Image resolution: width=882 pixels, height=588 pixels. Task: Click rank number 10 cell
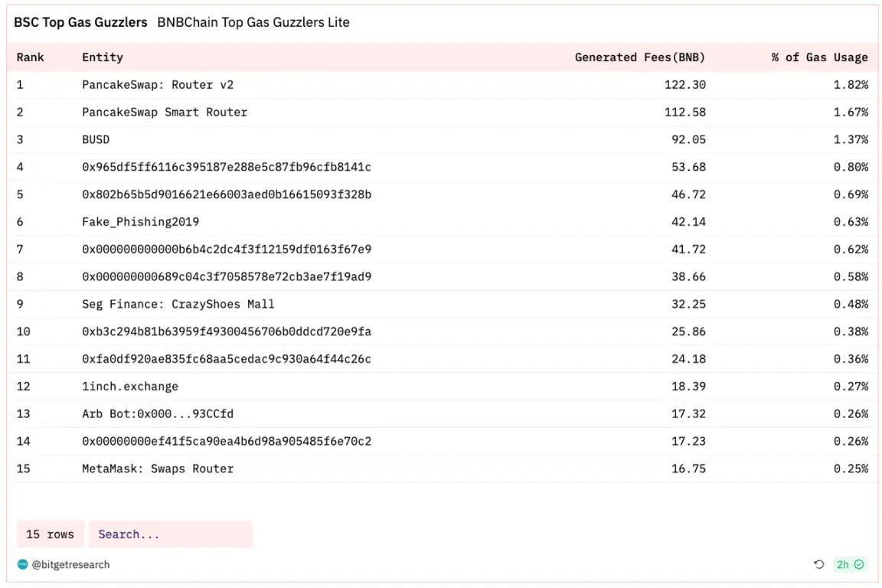(23, 332)
